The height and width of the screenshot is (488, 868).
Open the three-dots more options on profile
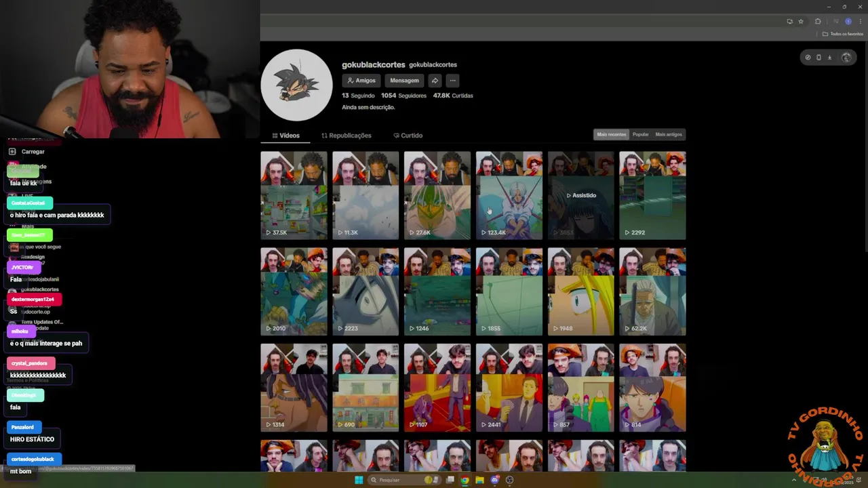pos(452,81)
